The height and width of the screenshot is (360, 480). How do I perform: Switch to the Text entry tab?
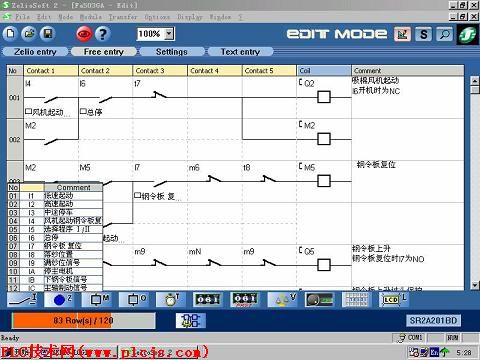[240, 52]
